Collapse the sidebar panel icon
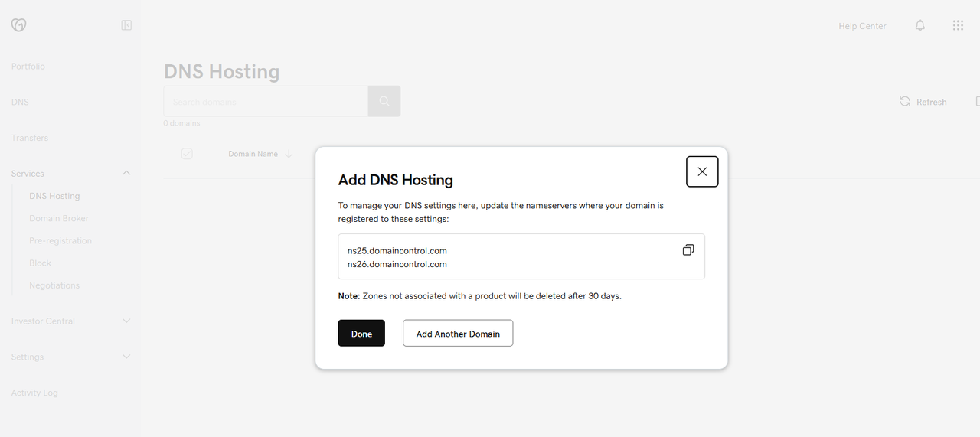The image size is (980, 437). point(126,25)
